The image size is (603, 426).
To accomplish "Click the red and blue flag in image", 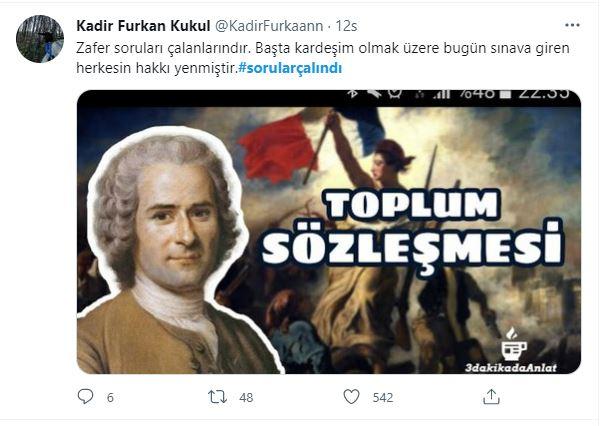I will tap(311, 144).
